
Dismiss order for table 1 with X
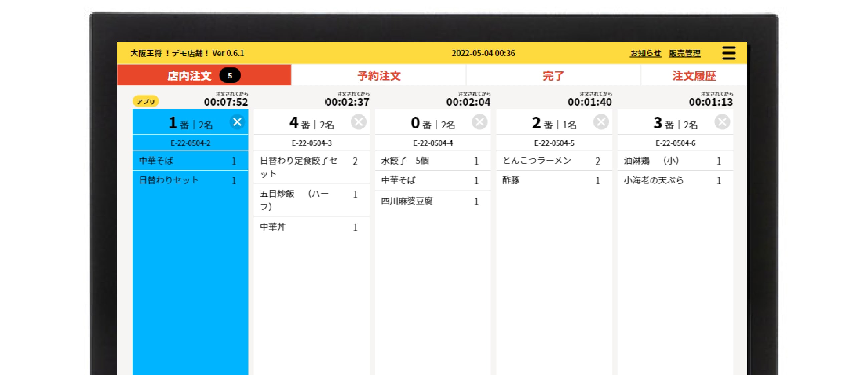(x=237, y=122)
